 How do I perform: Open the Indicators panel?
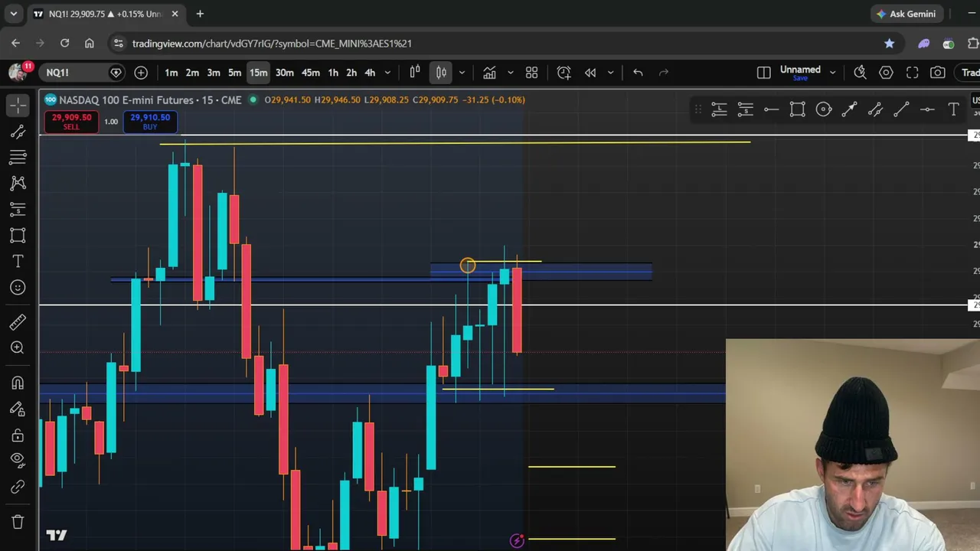pos(489,73)
